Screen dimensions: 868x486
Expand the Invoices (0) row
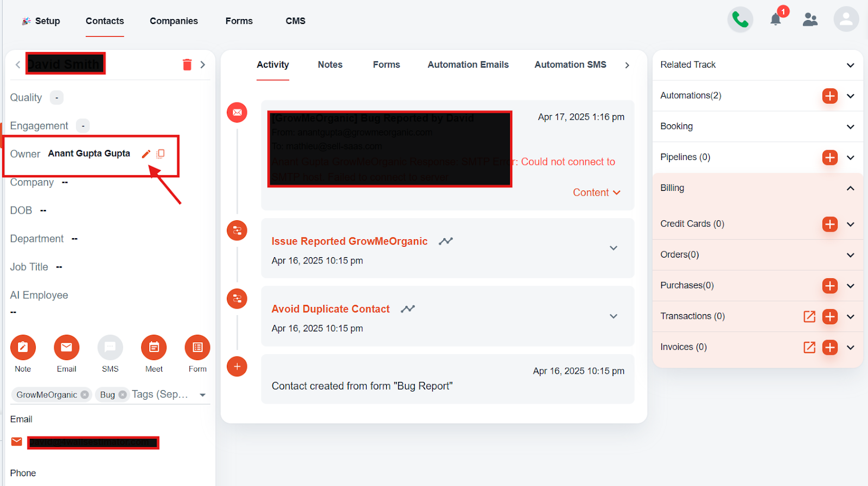tap(851, 347)
